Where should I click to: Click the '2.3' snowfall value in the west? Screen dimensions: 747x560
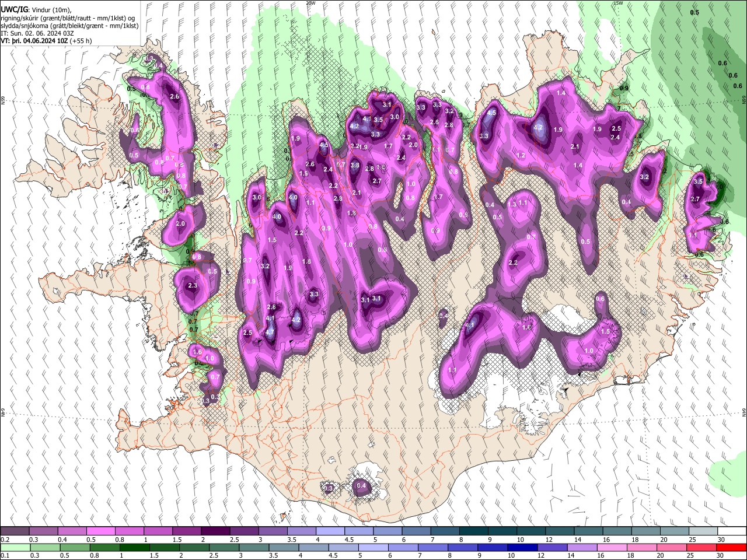click(x=193, y=285)
